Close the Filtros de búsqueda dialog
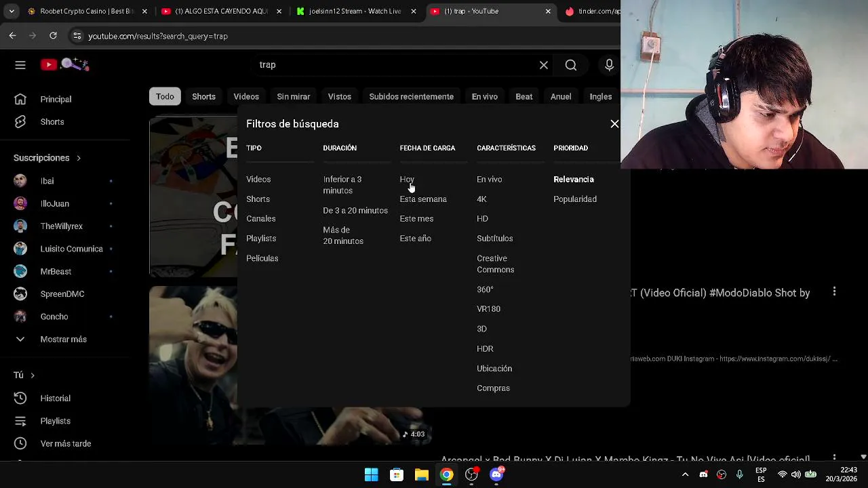Image resolution: width=868 pixels, height=488 pixels. [614, 124]
